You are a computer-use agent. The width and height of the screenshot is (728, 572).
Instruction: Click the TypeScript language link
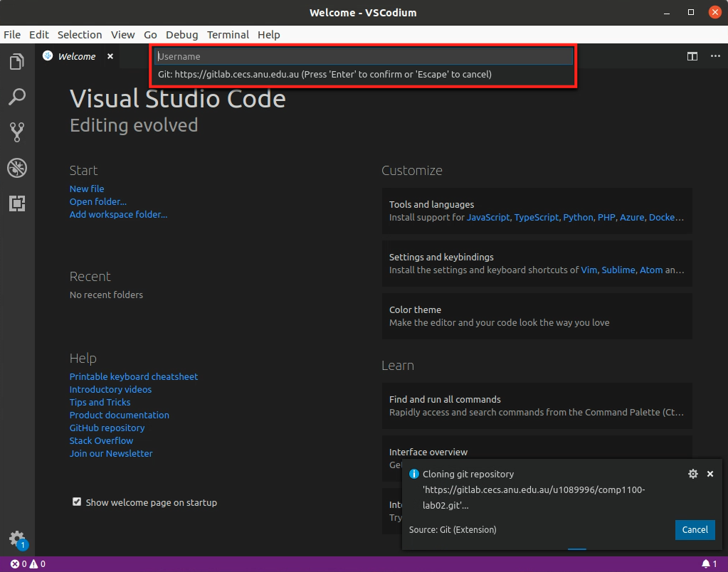point(537,217)
